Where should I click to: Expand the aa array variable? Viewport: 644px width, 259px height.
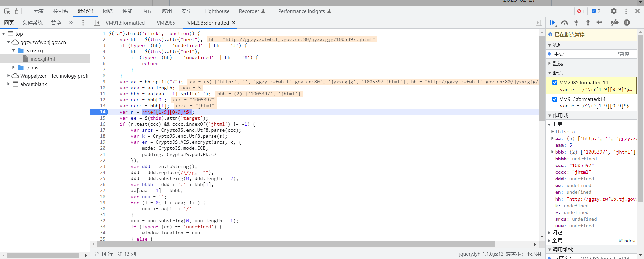552,138
